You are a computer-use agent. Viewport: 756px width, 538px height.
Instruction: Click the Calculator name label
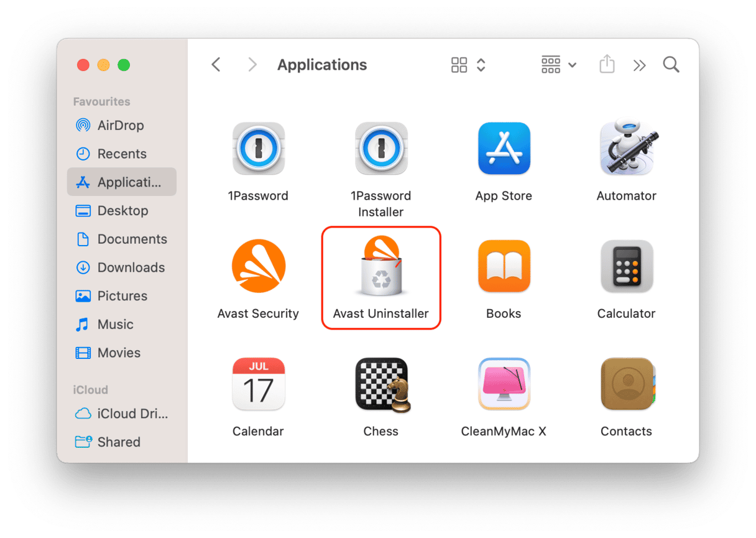pos(627,313)
